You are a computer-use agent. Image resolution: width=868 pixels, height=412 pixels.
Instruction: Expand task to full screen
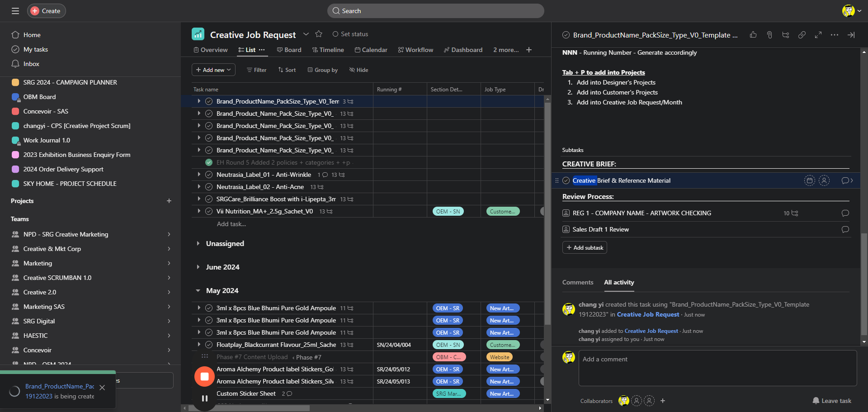[818, 35]
